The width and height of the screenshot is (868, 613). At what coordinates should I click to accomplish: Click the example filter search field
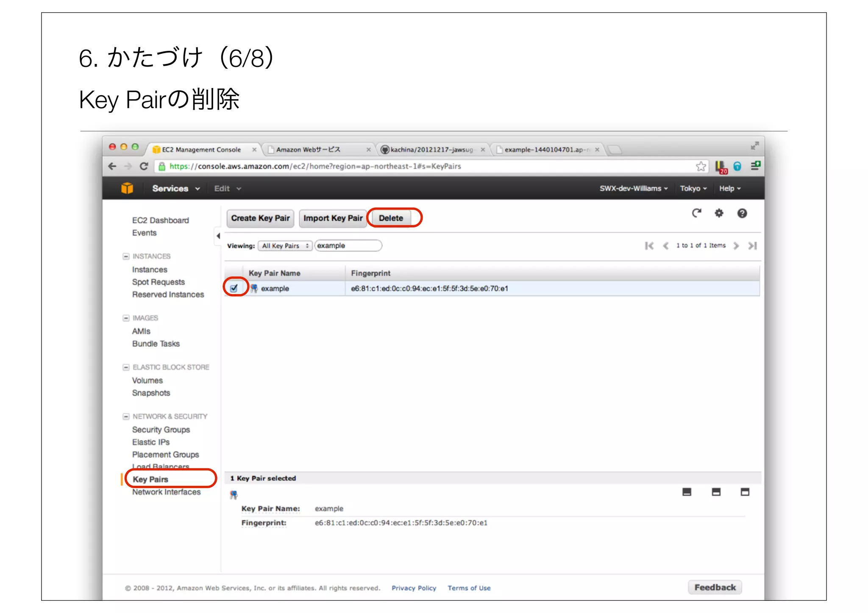pyautogui.click(x=348, y=246)
